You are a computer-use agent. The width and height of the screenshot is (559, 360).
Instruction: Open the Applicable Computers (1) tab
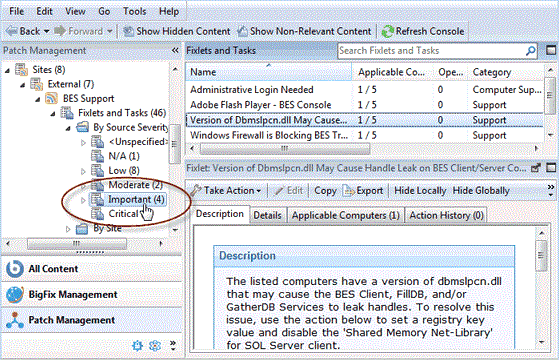click(x=345, y=215)
